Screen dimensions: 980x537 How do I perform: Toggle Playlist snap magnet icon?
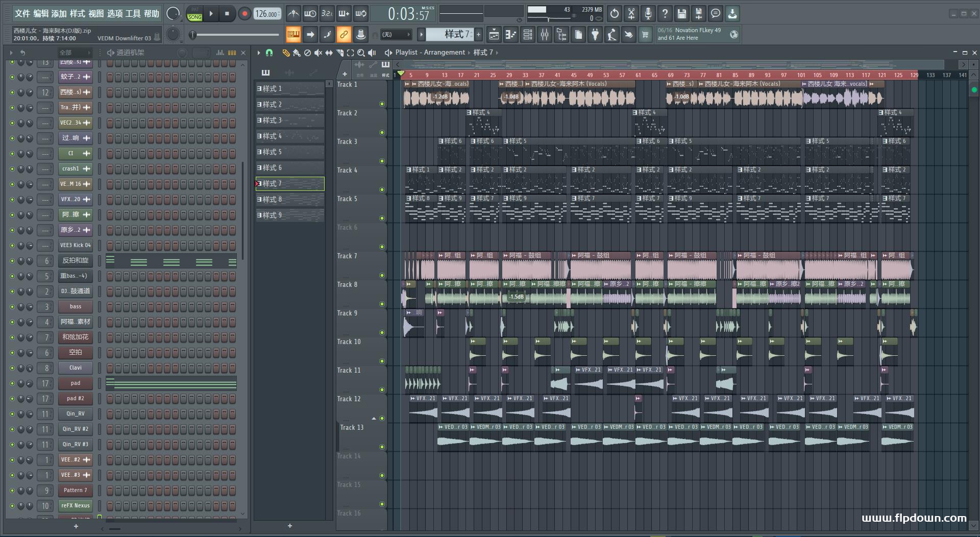(x=269, y=53)
